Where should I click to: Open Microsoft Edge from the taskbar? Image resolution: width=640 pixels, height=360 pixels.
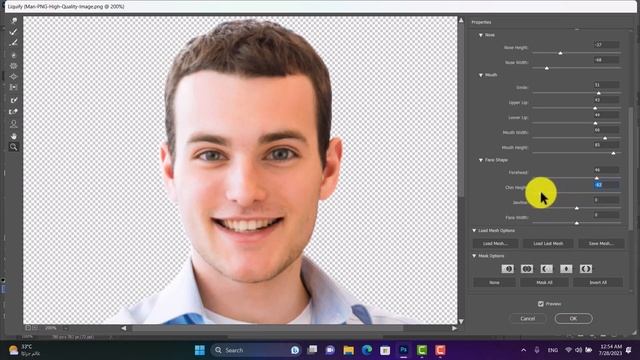click(367, 350)
